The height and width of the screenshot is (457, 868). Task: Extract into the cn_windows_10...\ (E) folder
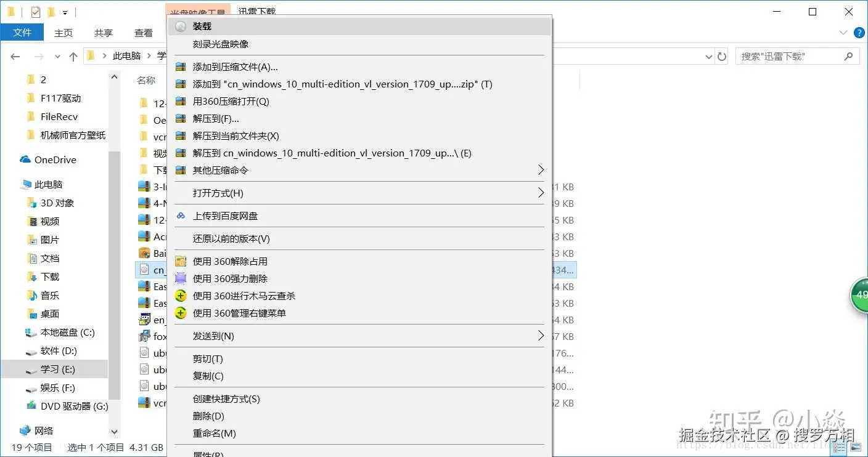(x=360, y=153)
